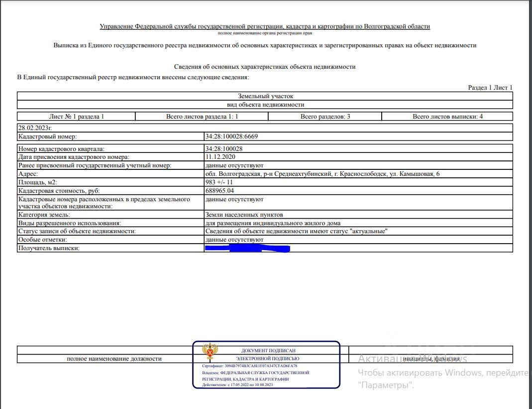Click the "ЭЛЕКТРОННОЙ ПОДПИСЬЮ" line in the stamp
The height and width of the screenshot is (409, 532).
coord(268,358)
